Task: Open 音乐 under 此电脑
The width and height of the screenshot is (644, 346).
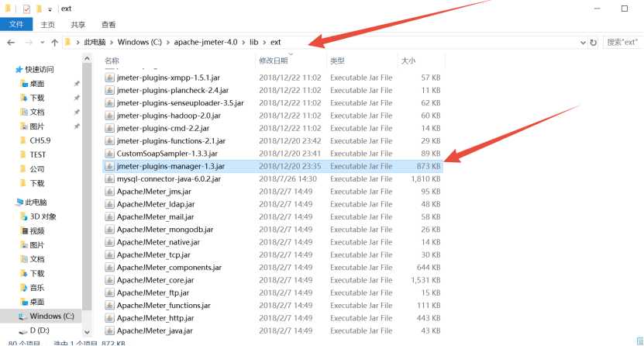Action: pos(36,288)
